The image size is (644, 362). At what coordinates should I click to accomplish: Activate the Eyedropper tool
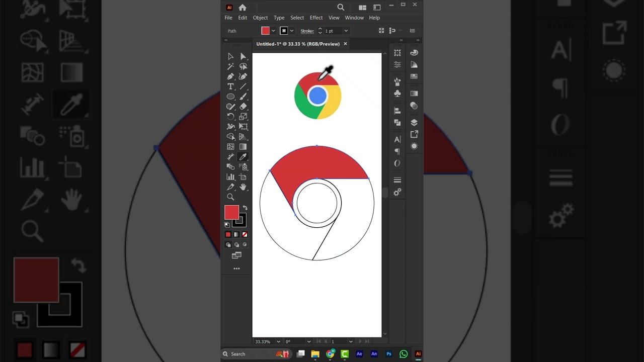[x=243, y=157]
